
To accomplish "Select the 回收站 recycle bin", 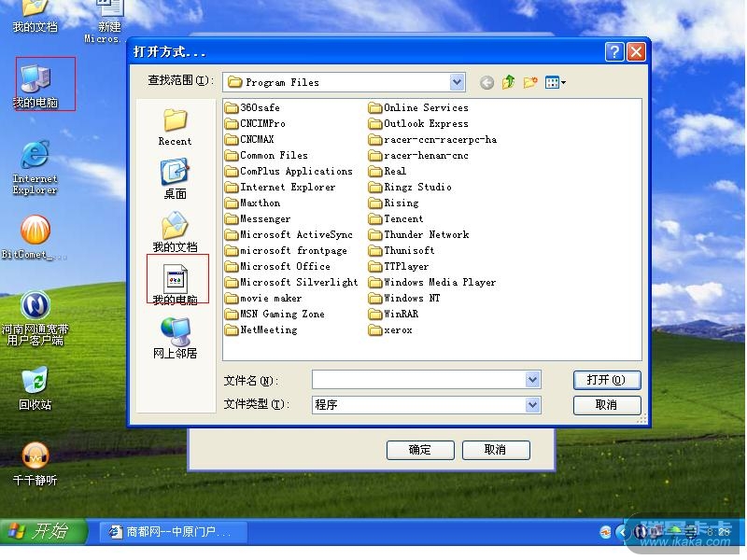I will 35,388.
